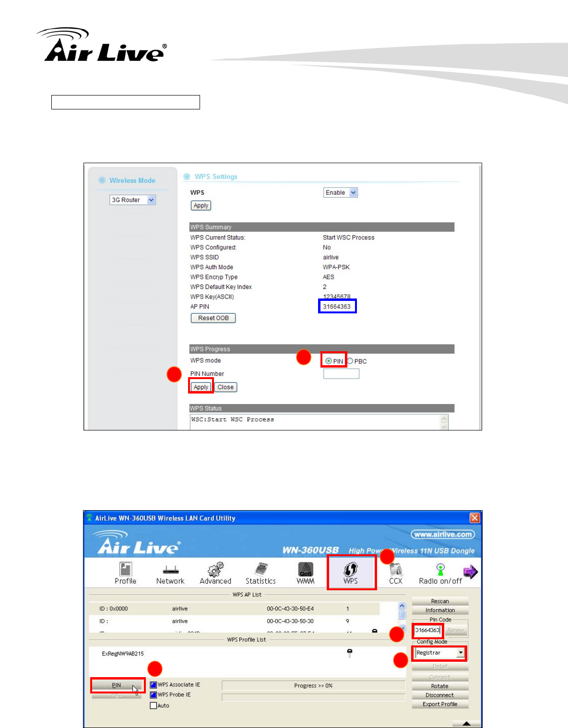
Task: Enable the Auto checkbox
Action: pos(153,705)
